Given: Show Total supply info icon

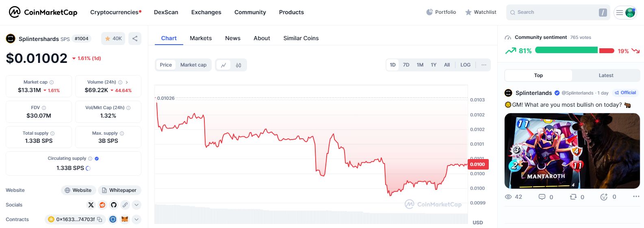Looking at the screenshot, I should pyautogui.click(x=52, y=133).
